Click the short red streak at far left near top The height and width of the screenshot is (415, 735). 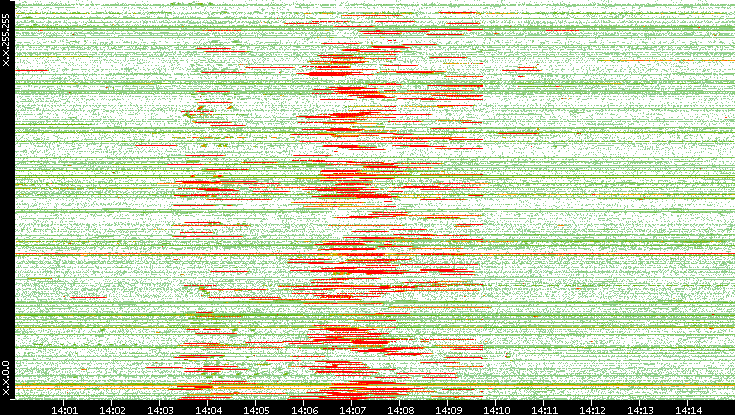tap(30, 70)
